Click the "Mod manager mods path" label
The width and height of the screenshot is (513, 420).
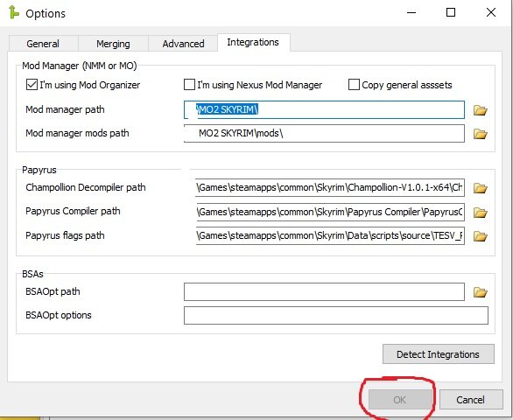click(x=77, y=133)
